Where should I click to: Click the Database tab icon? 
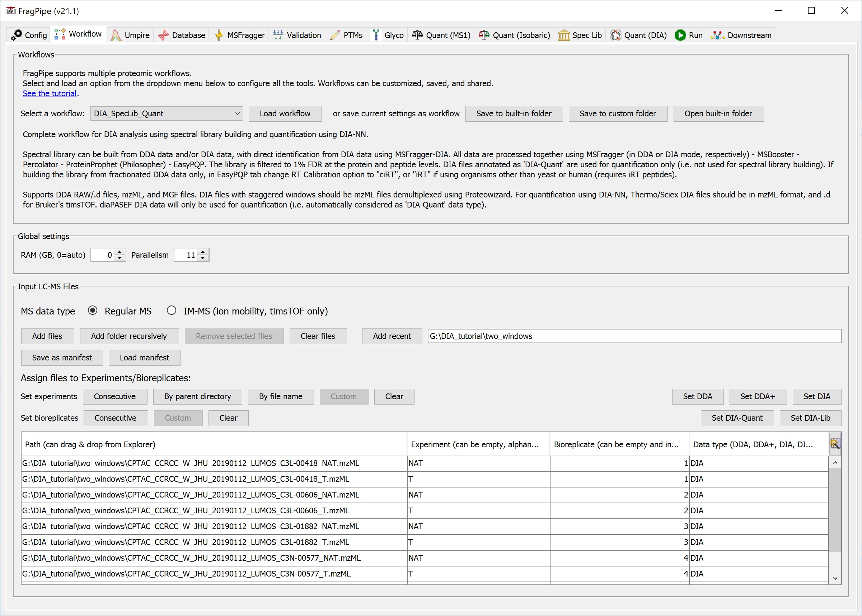click(163, 35)
